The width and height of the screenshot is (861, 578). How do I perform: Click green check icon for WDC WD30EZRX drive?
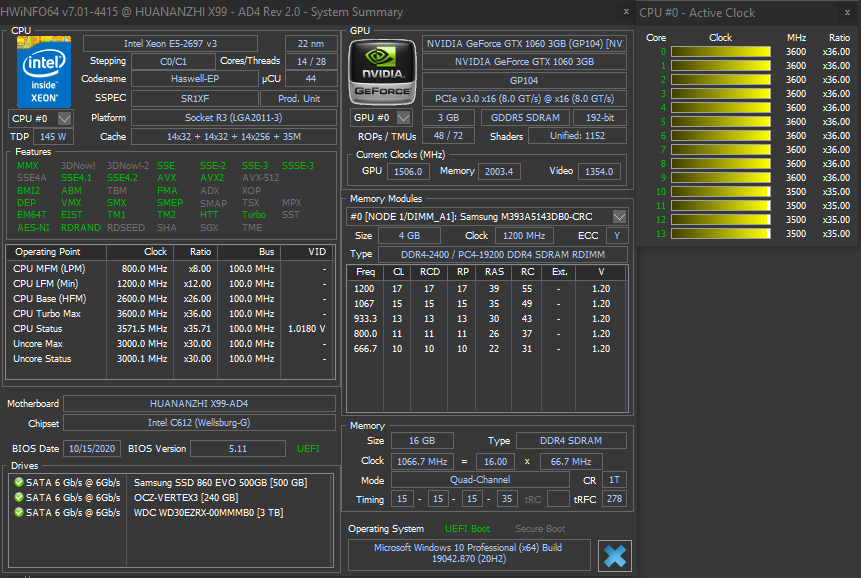point(19,512)
